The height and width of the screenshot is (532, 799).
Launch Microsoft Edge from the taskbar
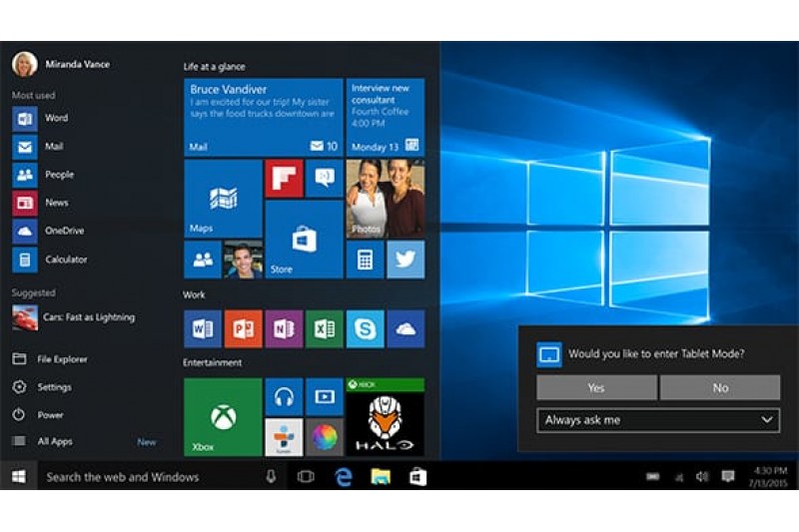[344, 477]
